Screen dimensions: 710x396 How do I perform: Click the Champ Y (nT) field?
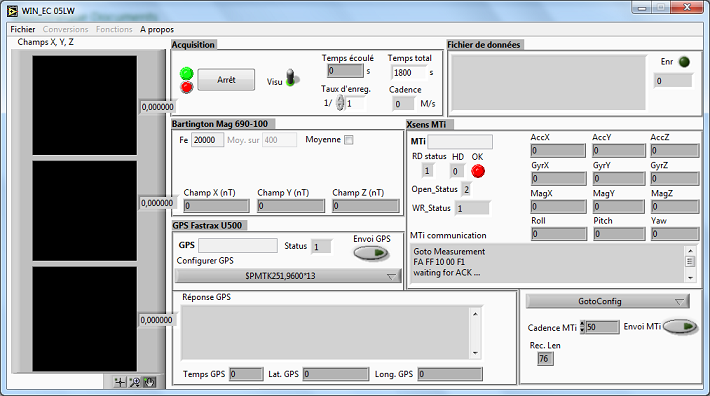pyautogui.click(x=291, y=206)
